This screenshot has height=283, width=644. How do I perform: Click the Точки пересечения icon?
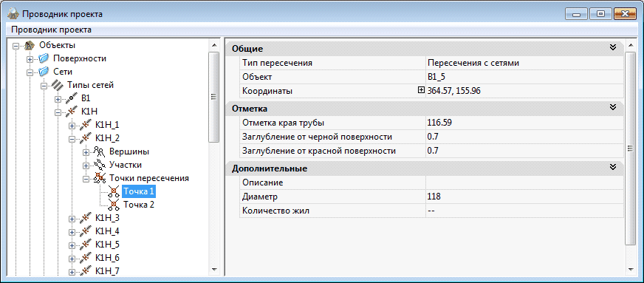click(99, 178)
